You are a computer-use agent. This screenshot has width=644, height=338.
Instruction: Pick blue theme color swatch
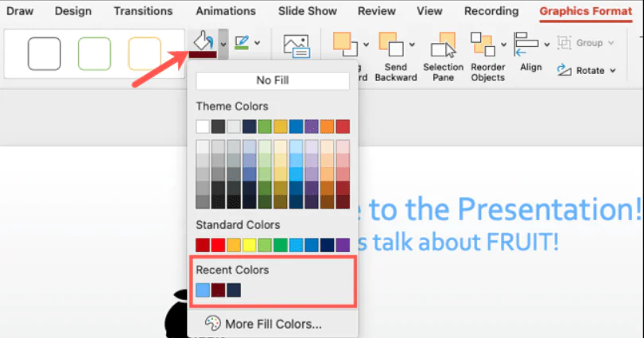point(296,126)
